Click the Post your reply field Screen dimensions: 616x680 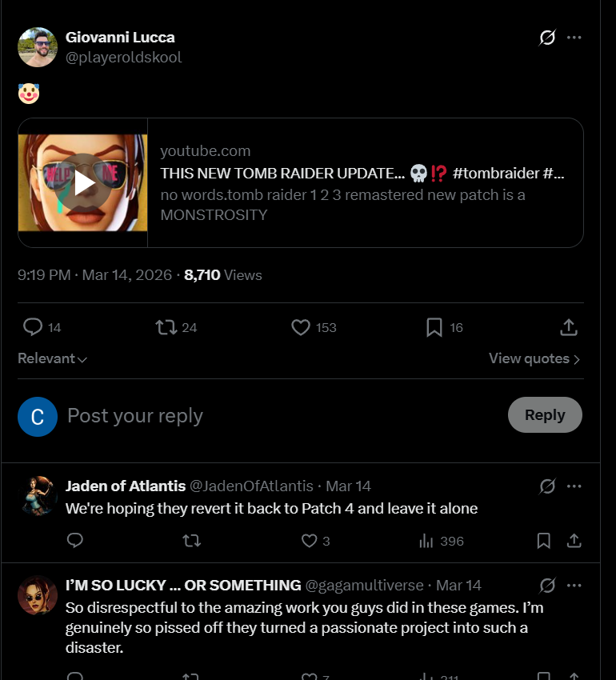point(280,416)
